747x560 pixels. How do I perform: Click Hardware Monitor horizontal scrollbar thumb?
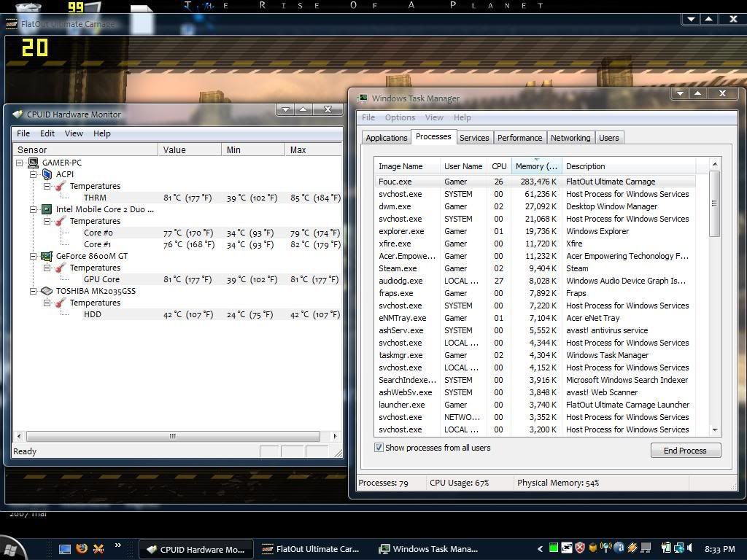pyautogui.click(x=173, y=436)
